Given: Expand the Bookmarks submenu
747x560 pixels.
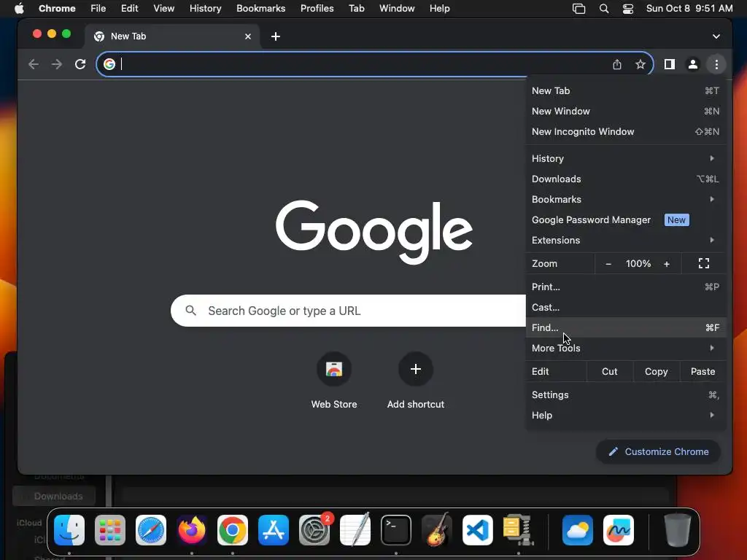Looking at the screenshot, I should [626, 200].
